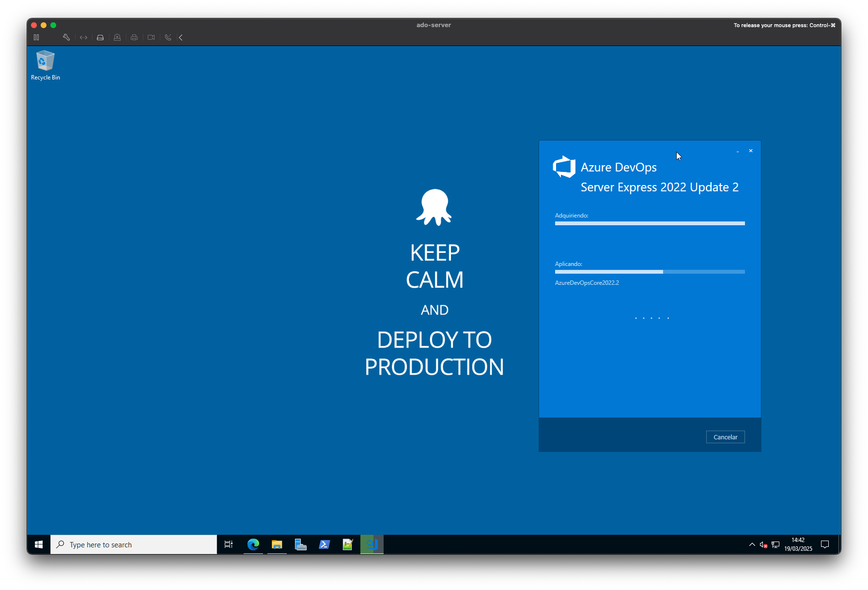Click the Adquiriendo progress bar
The width and height of the screenshot is (868, 590).
(x=650, y=223)
